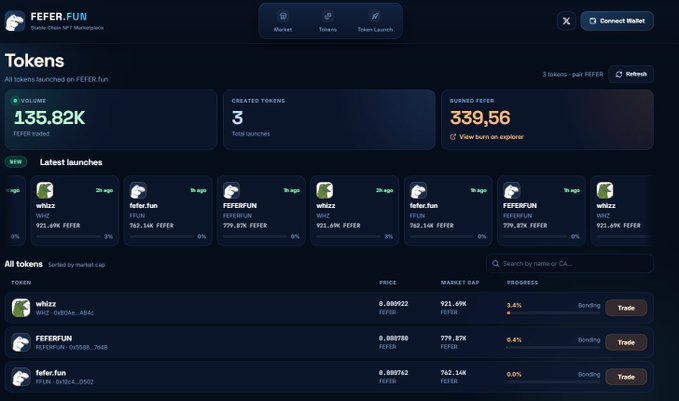Trade the FEFERFUN token
679x401 pixels.
[x=626, y=342]
